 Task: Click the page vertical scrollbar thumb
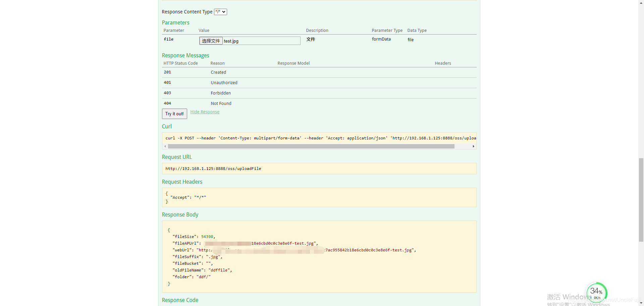[x=641, y=200]
